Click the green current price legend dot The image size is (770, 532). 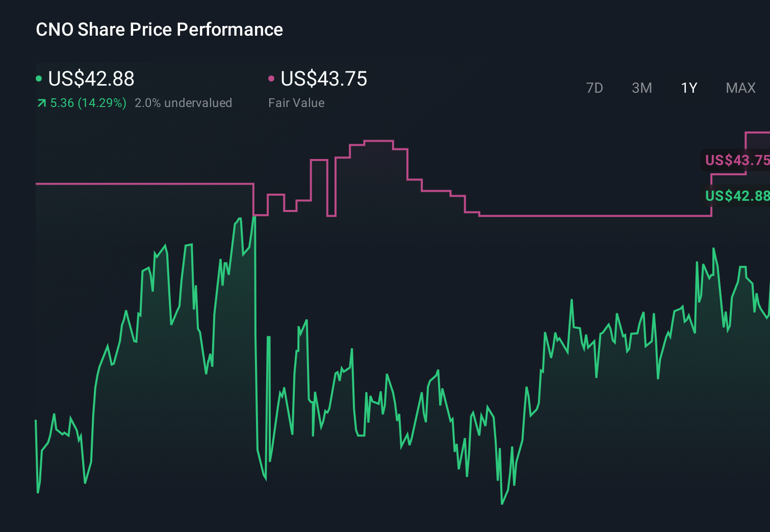click(x=39, y=78)
